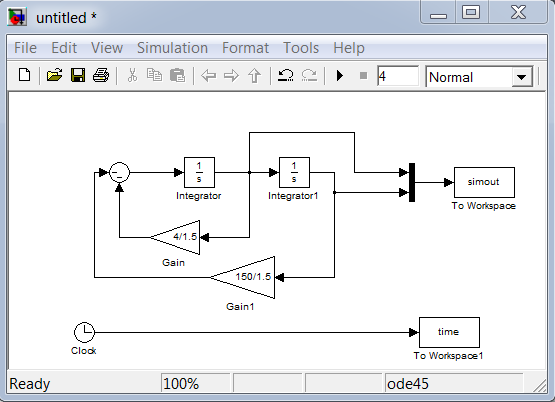Viewport: 555px width, 402px height.
Task: Save the model using the floppy disk icon
Action: (78, 75)
